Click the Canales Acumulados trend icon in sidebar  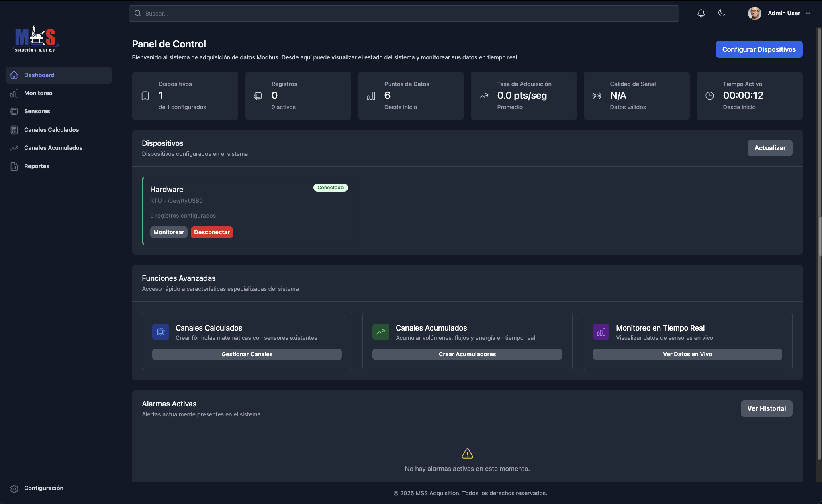pyautogui.click(x=14, y=148)
